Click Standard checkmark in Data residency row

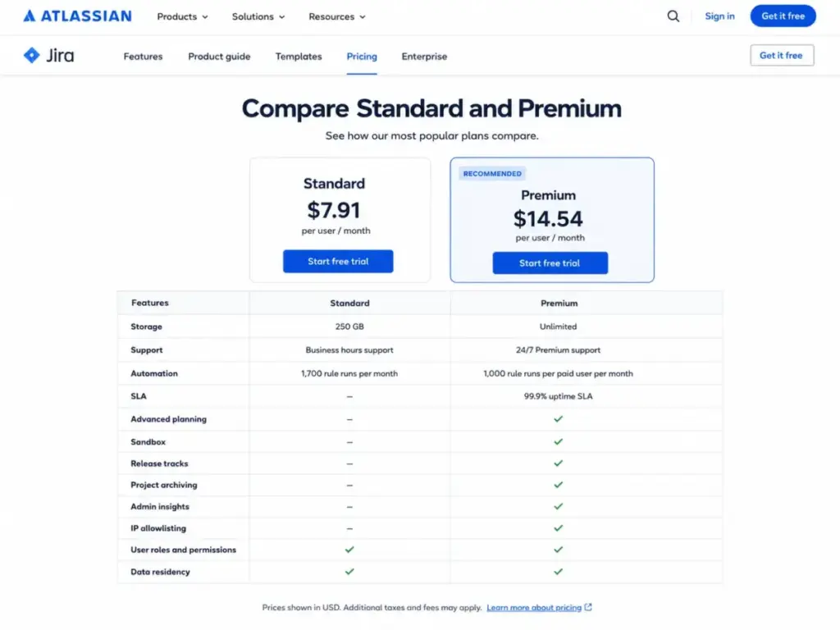tap(349, 571)
